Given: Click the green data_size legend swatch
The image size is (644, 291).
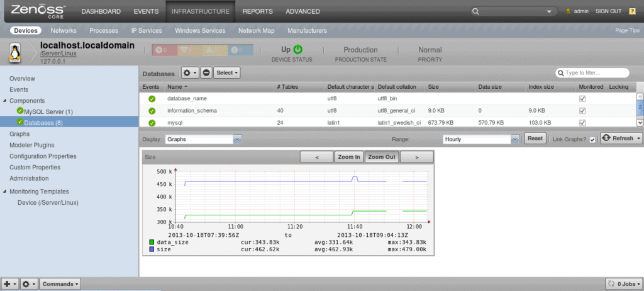Looking at the screenshot, I should click(152, 243).
